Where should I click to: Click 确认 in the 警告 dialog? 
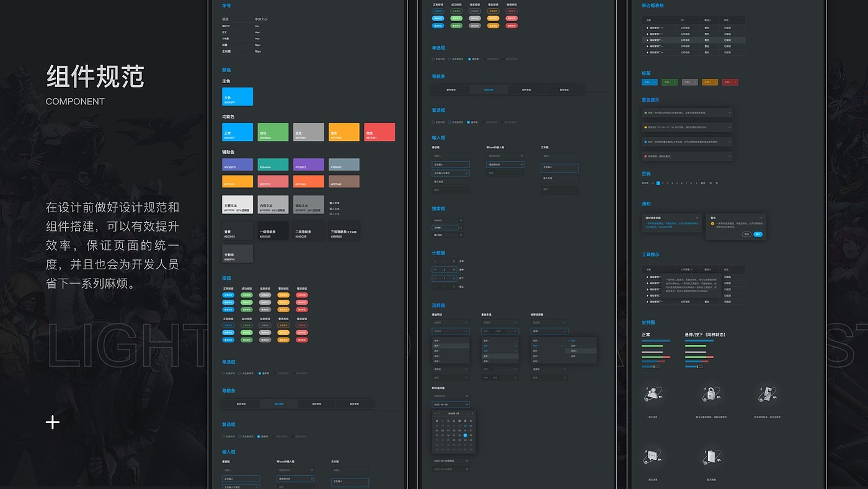click(758, 234)
